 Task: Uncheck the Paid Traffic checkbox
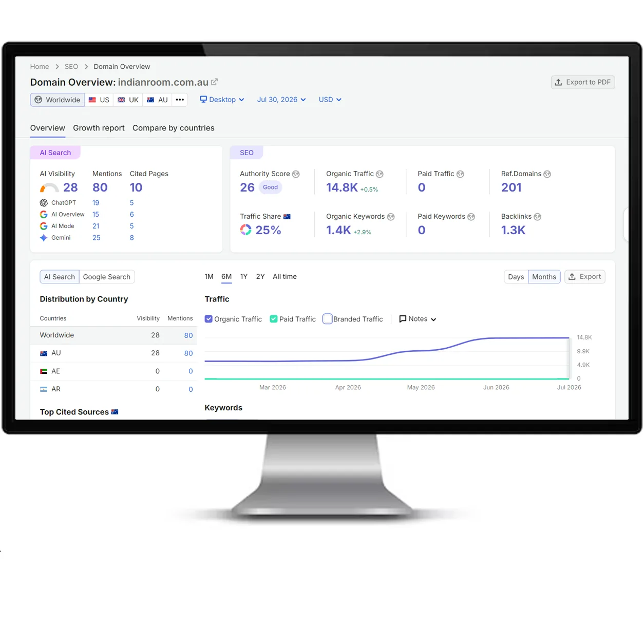(x=274, y=319)
